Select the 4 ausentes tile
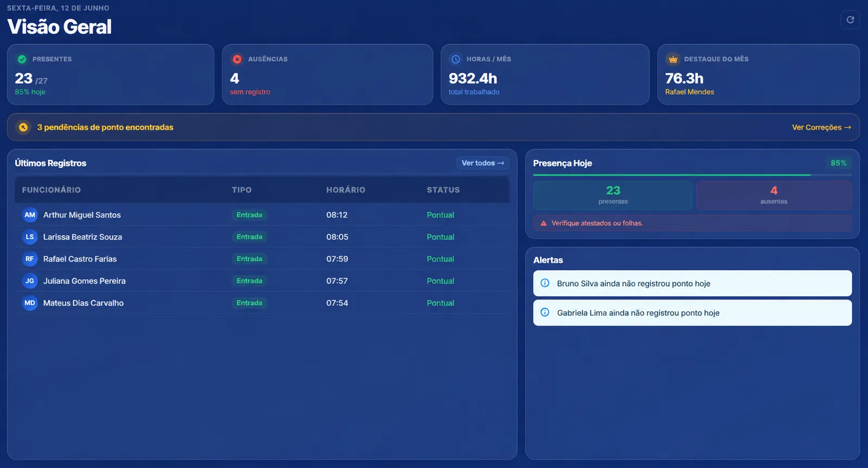 click(774, 195)
